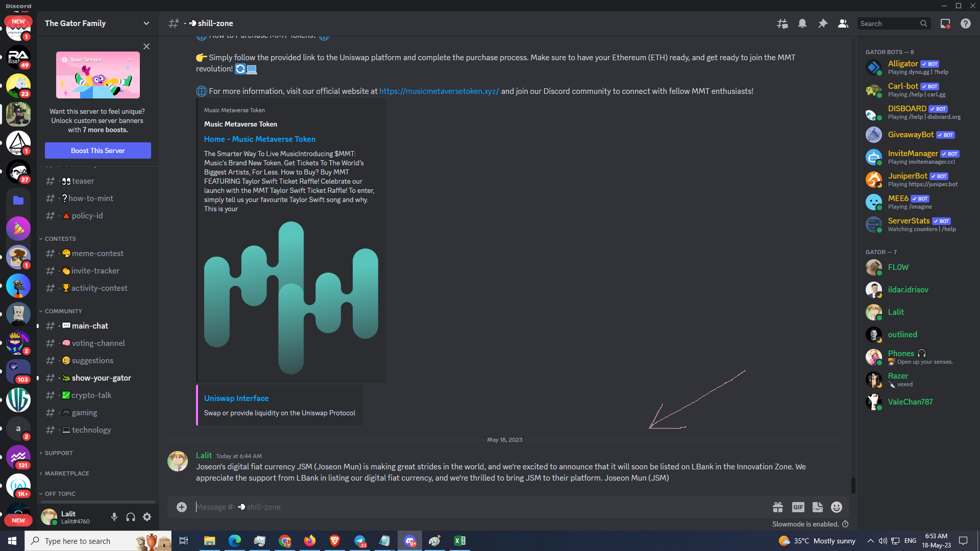Open Home - Music Metaverse Token link
980x551 pixels.
260,139
